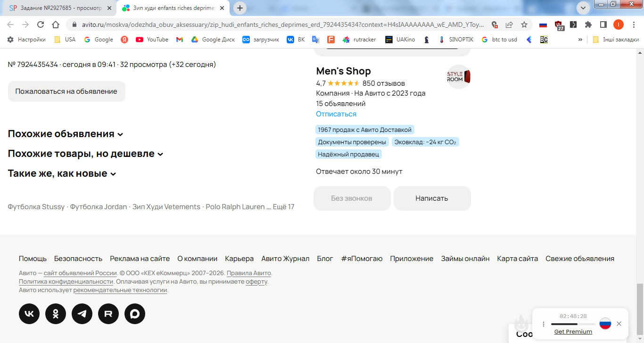Open the Odnoklassniki social icon in footer

pos(56,314)
